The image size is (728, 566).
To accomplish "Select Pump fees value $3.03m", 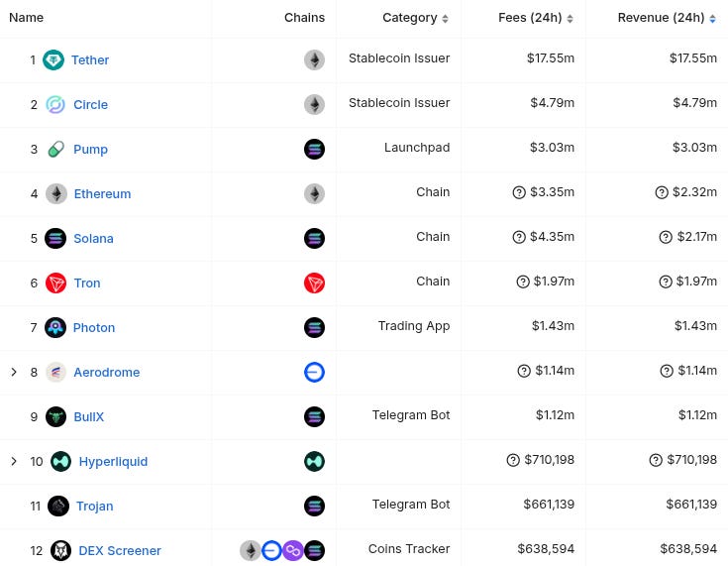I will [x=553, y=148].
